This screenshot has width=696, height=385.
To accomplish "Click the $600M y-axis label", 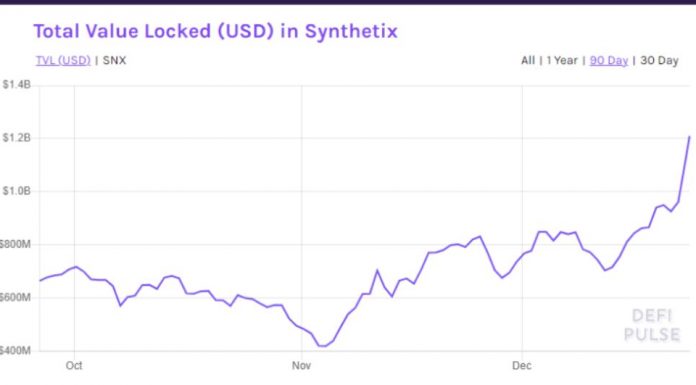I will coord(15,297).
